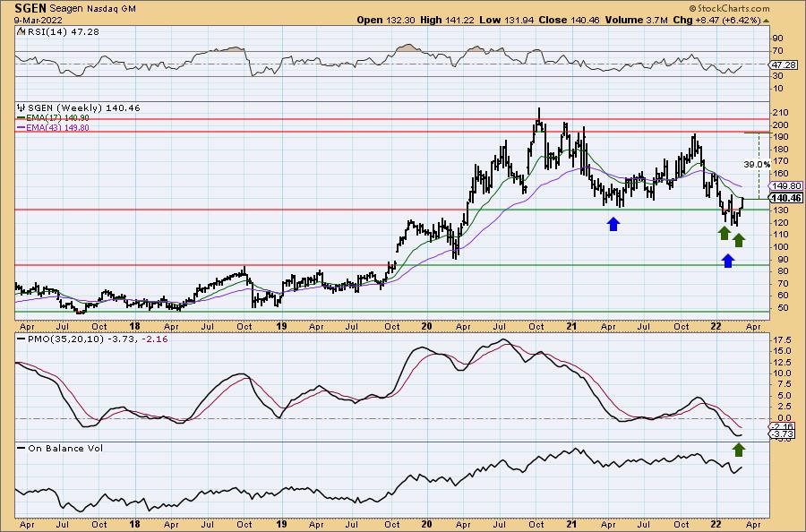Click the black PMO line swatch
Screen dimensions: 806x532
(x=21, y=339)
